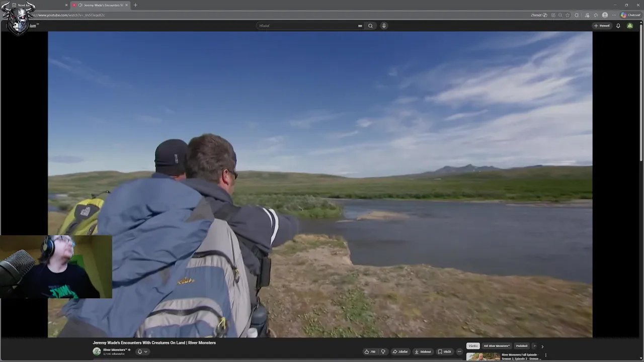
Task: Open the River Monsters channel avatar
Action: coord(97,351)
